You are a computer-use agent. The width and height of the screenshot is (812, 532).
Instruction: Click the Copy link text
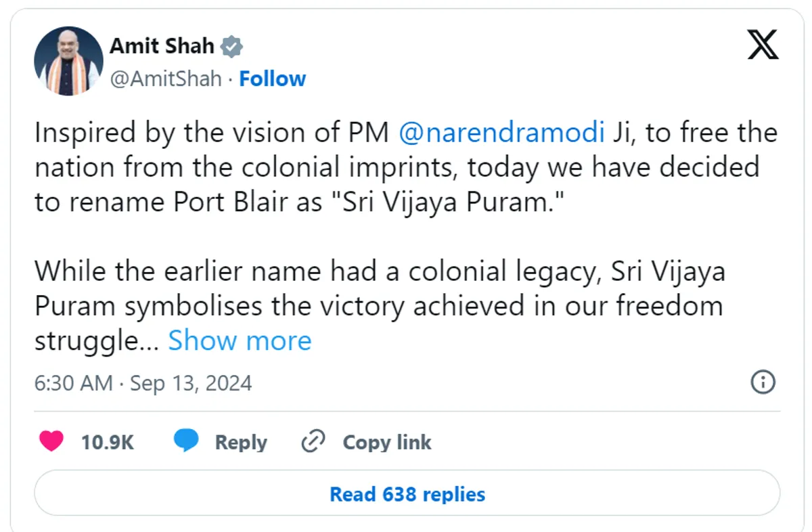pyautogui.click(x=386, y=442)
